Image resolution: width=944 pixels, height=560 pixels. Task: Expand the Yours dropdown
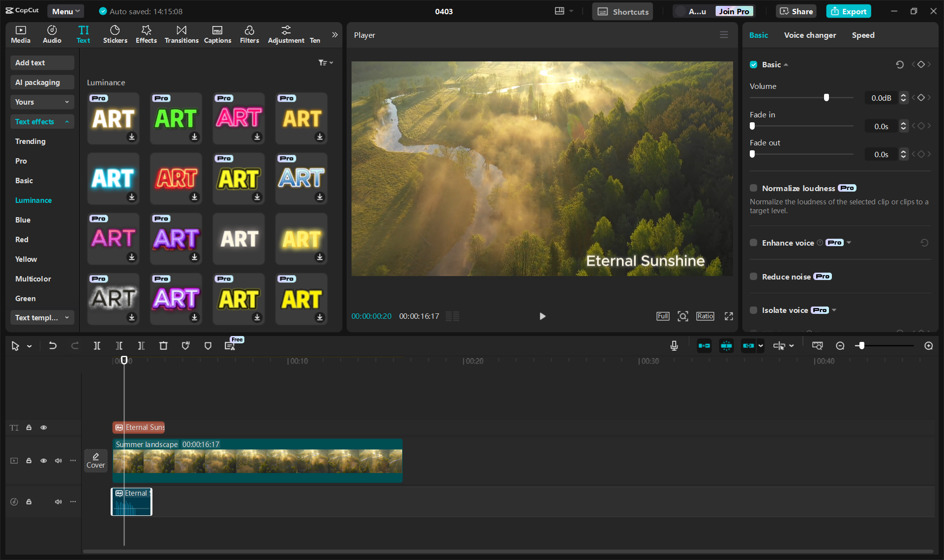tap(42, 102)
